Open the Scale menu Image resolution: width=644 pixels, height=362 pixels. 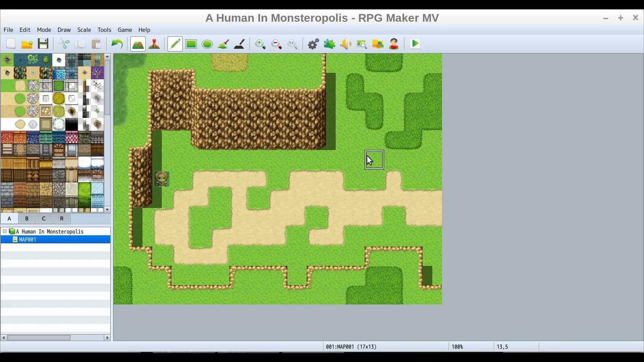point(84,30)
